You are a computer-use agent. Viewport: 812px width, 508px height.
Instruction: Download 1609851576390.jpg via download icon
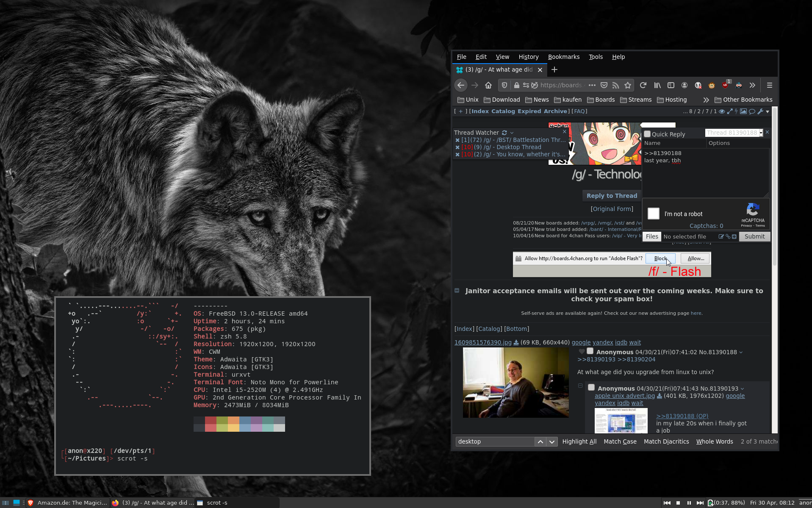[516, 342]
